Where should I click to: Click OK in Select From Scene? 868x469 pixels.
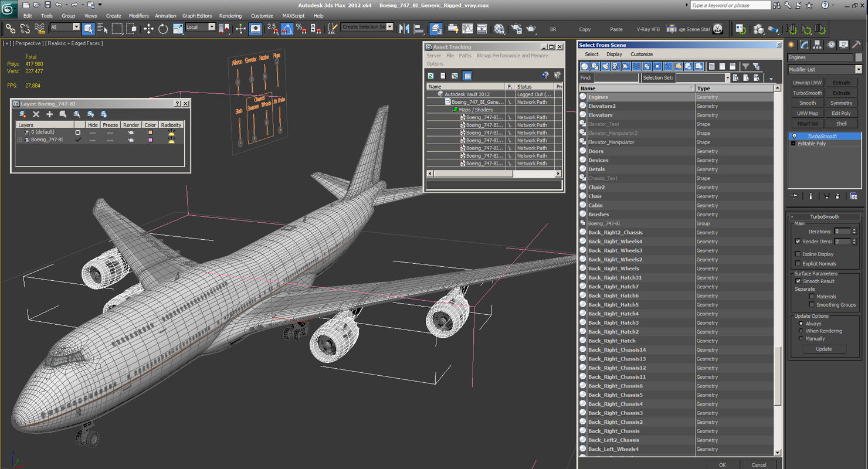pyautogui.click(x=722, y=465)
